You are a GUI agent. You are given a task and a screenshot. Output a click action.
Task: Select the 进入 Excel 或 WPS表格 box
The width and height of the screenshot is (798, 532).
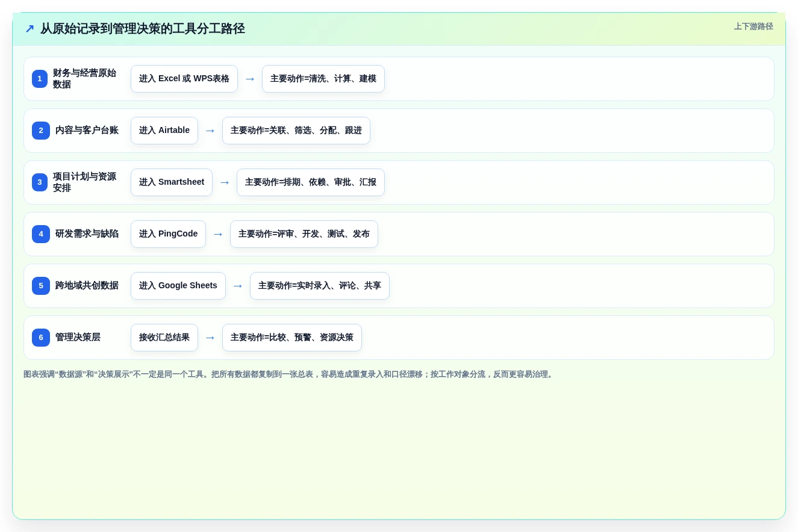point(184,79)
